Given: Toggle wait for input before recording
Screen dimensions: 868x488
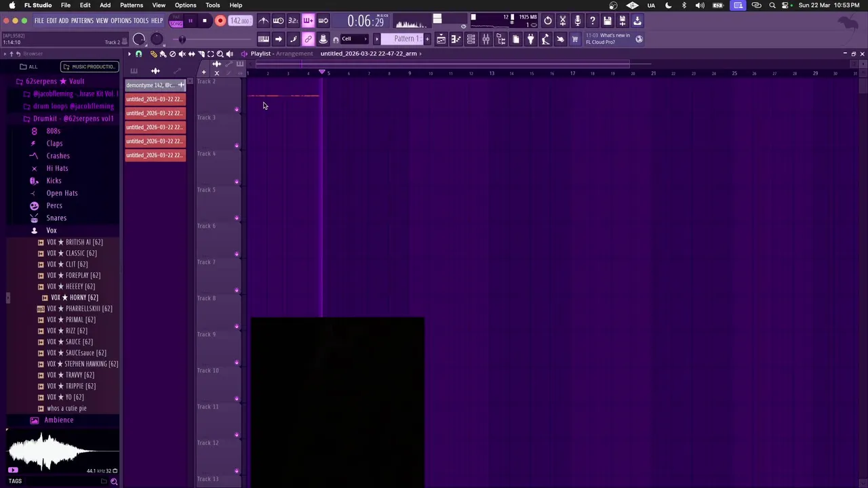Looking at the screenshot, I should (x=278, y=21).
